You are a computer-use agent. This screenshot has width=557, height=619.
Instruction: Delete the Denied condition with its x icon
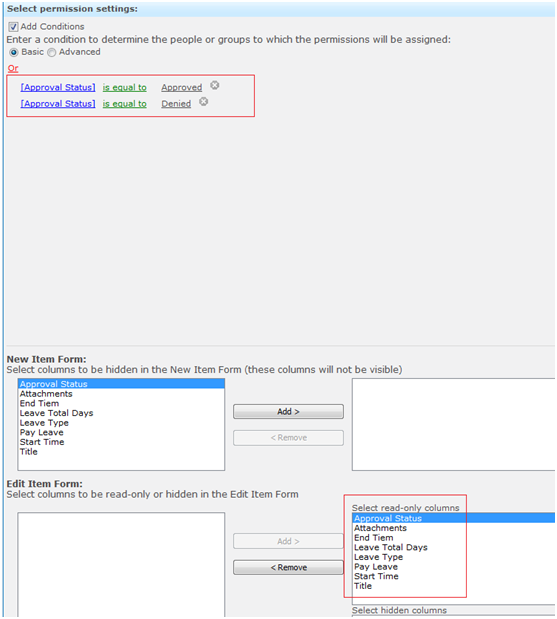(x=203, y=102)
